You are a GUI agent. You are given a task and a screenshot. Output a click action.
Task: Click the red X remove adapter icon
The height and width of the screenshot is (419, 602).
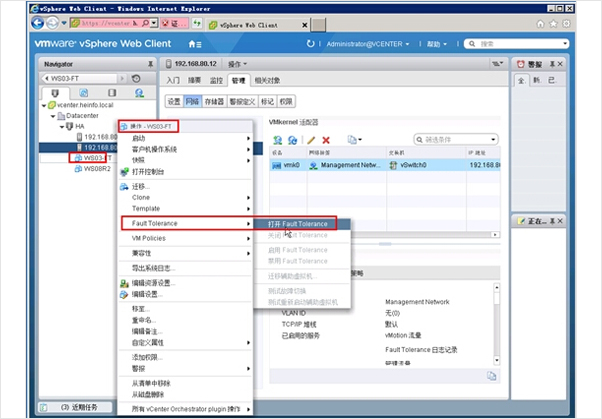click(x=326, y=140)
